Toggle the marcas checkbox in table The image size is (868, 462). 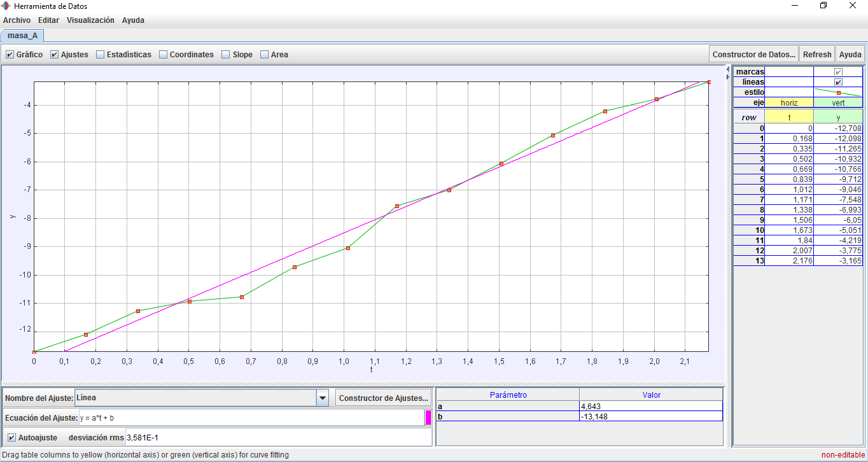[838, 72]
